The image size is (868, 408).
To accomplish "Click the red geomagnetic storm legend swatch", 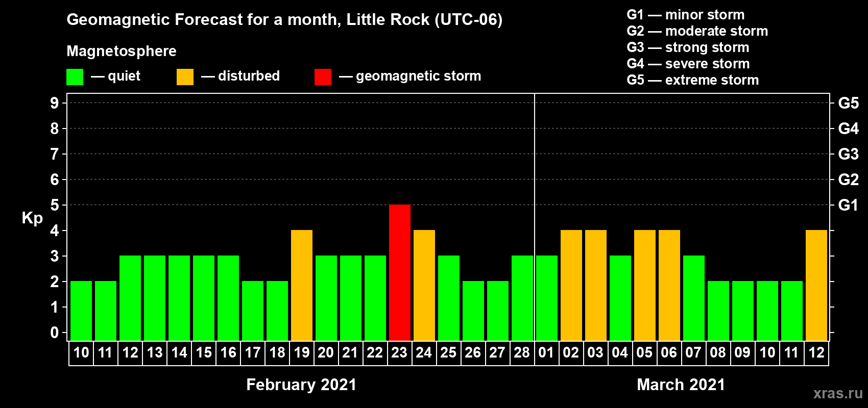I will click(323, 77).
